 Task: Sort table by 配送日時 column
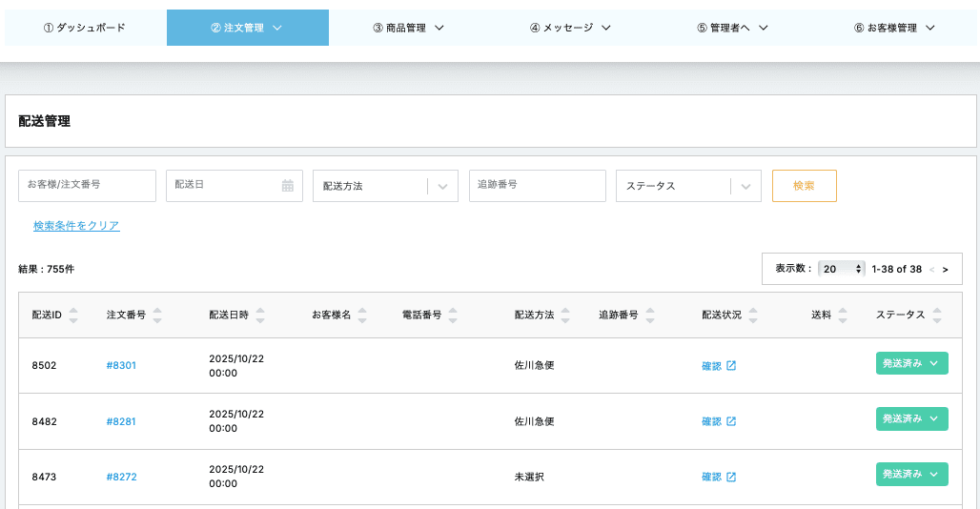pos(260,315)
